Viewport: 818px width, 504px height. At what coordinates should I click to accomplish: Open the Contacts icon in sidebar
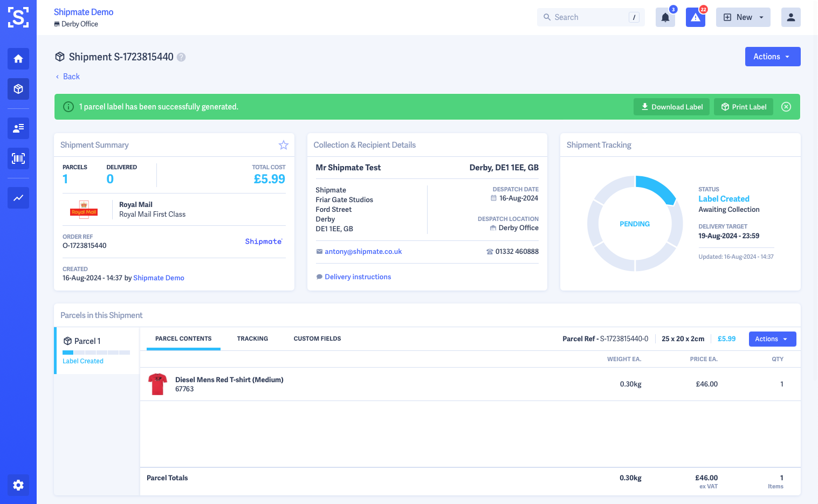coord(18,128)
